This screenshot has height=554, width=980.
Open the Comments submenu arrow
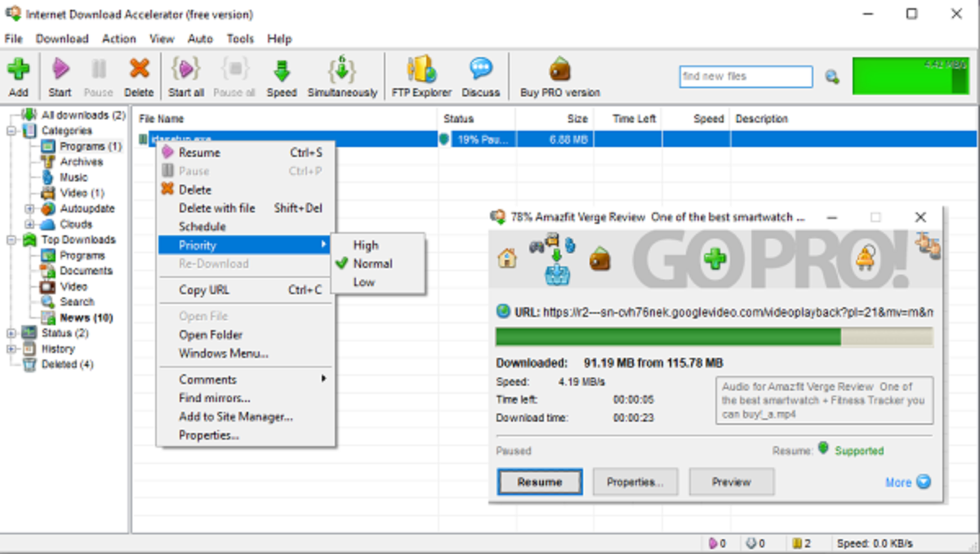pos(323,379)
